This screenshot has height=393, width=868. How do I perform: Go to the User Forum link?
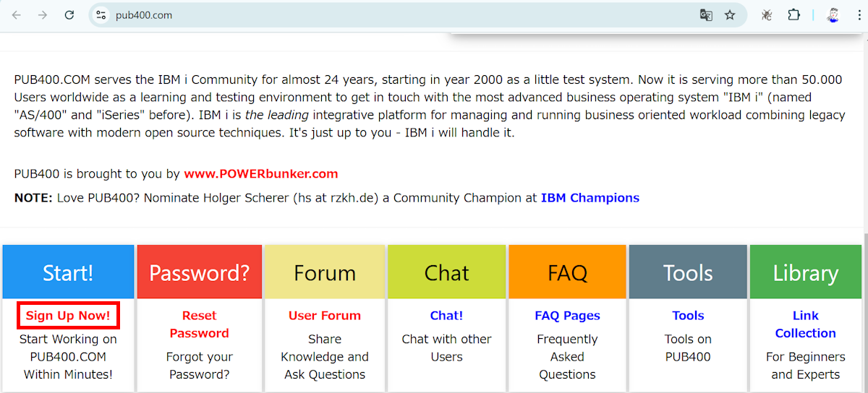pyautogui.click(x=324, y=316)
